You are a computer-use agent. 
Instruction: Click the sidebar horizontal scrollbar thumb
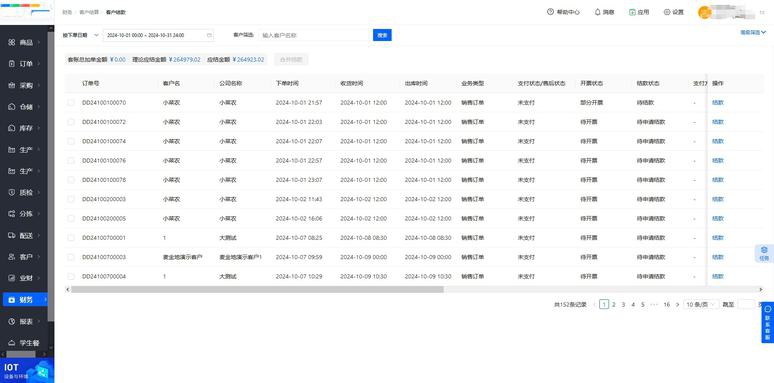[21, 354]
